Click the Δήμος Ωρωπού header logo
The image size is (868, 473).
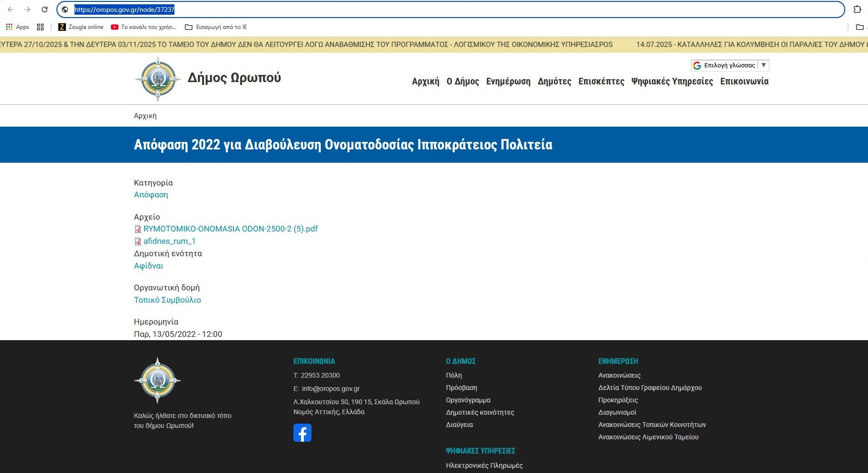(158, 79)
